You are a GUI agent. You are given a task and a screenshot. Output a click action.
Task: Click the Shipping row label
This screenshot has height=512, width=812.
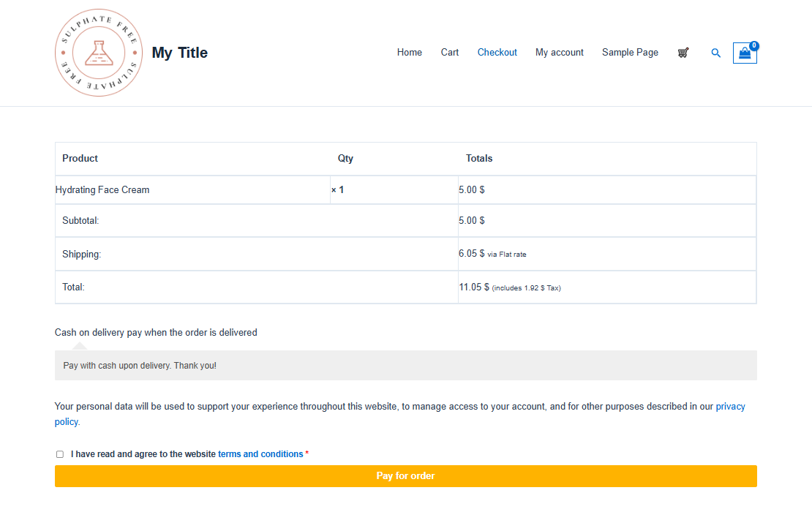click(82, 255)
